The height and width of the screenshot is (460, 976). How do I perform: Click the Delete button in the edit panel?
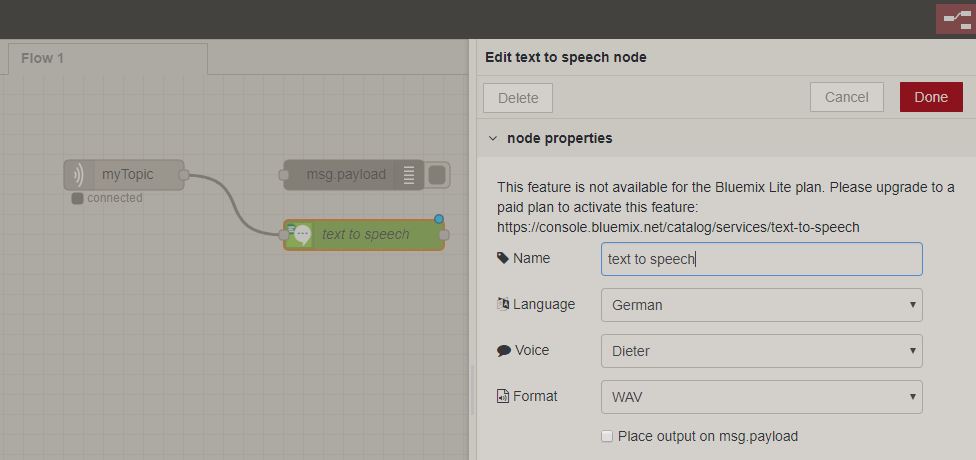(518, 98)
